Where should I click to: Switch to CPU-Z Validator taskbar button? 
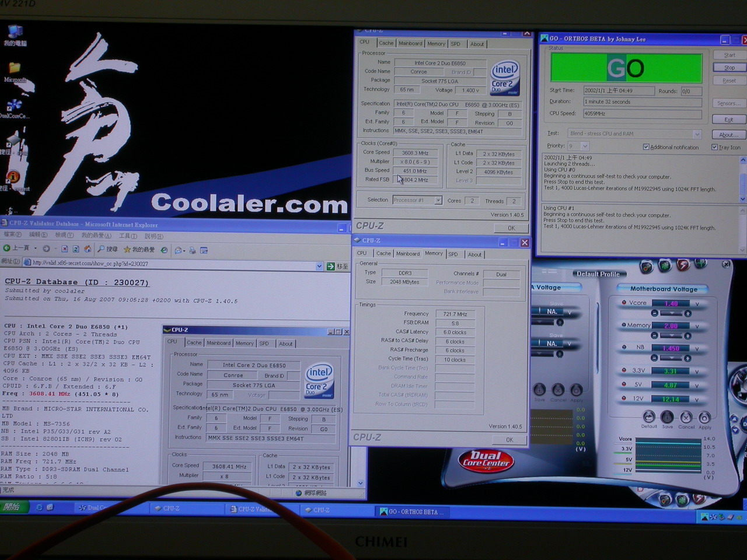coord(264,509)
